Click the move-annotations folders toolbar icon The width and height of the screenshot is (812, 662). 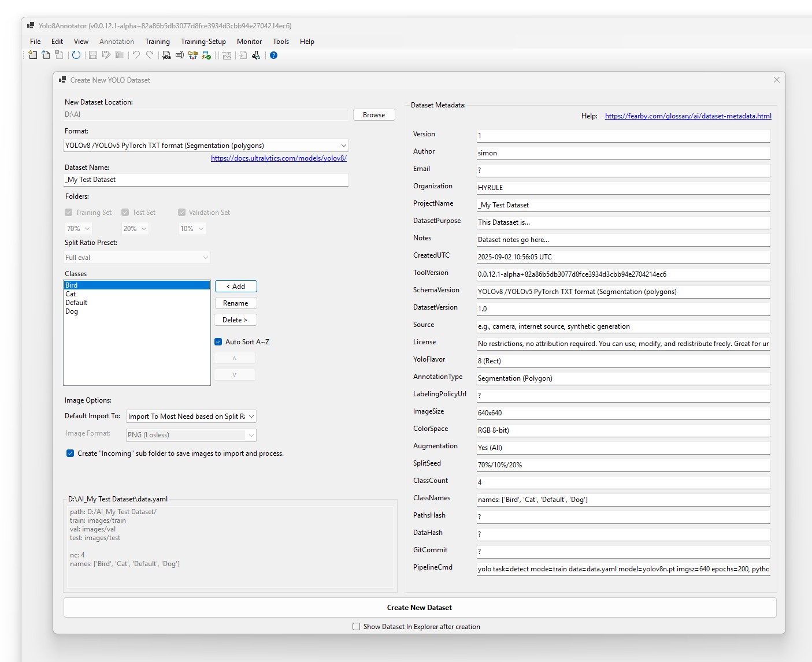click(x=193, y=55)
